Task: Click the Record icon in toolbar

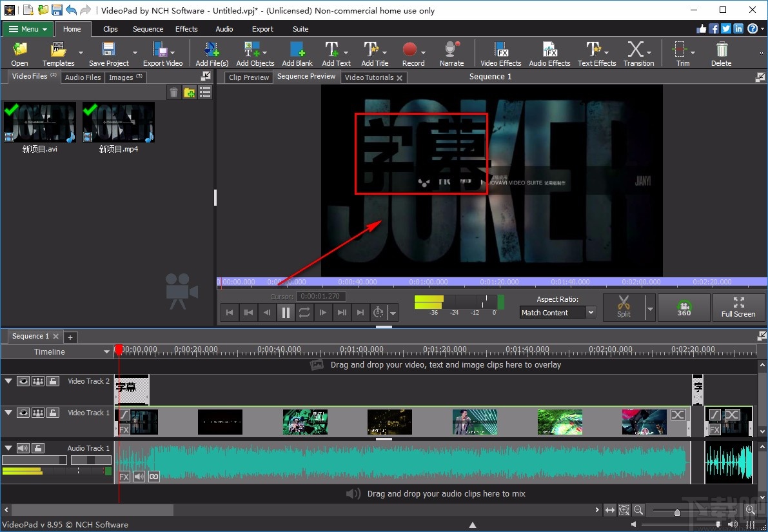Action: pos(410,54)
